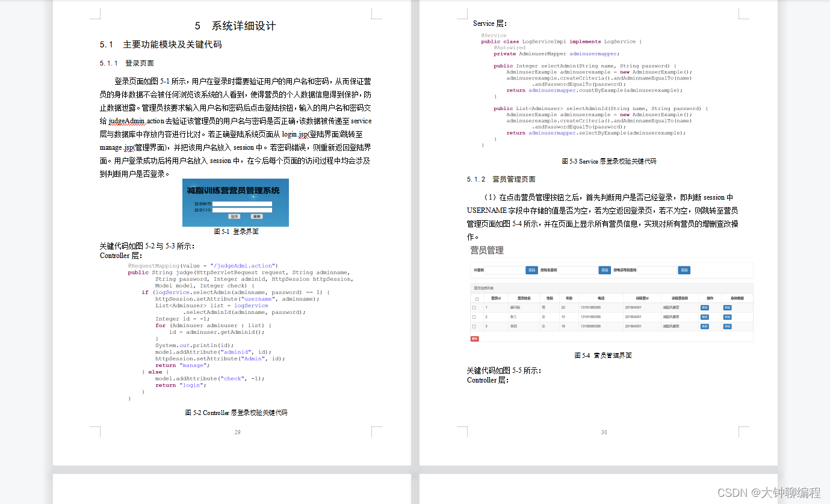This screenshot has width=830, height=504.
Task: Click the 修改 button in row 1
Action: 705,307
